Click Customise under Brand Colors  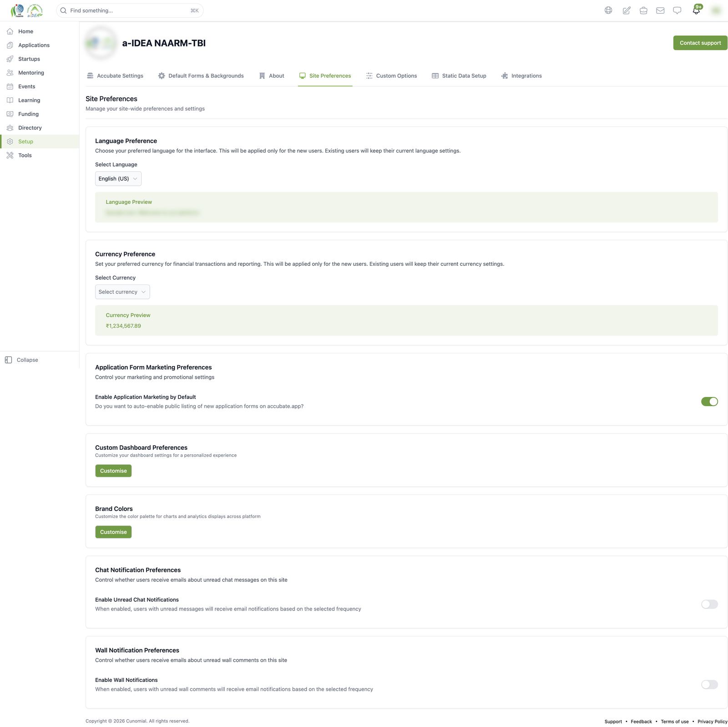pyautogui.click(x=113, y=532)
